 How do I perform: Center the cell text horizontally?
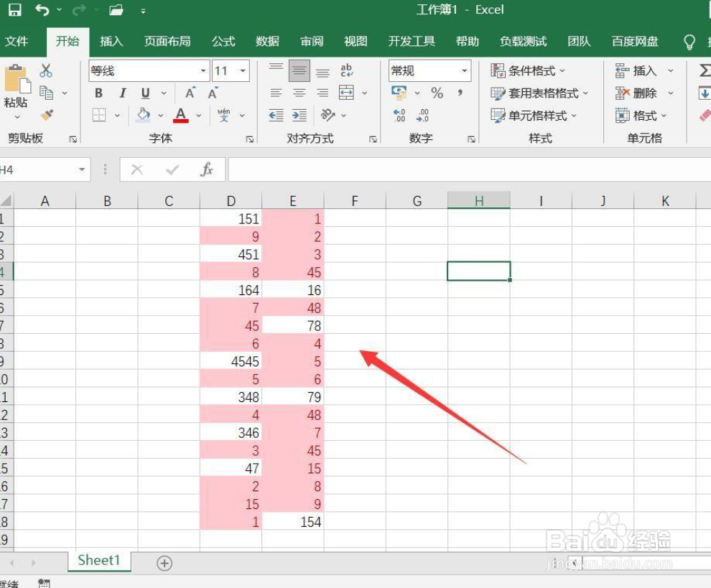[299, 93]
